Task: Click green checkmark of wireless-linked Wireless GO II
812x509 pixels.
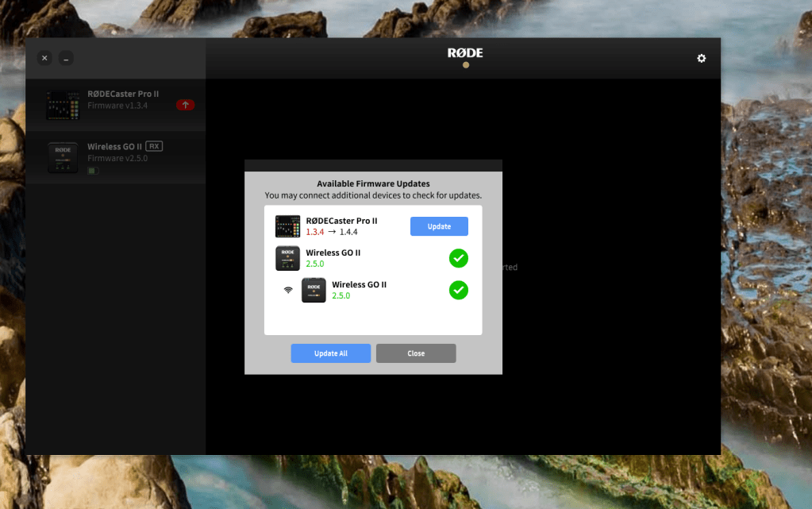Action: tap(458, 291)
